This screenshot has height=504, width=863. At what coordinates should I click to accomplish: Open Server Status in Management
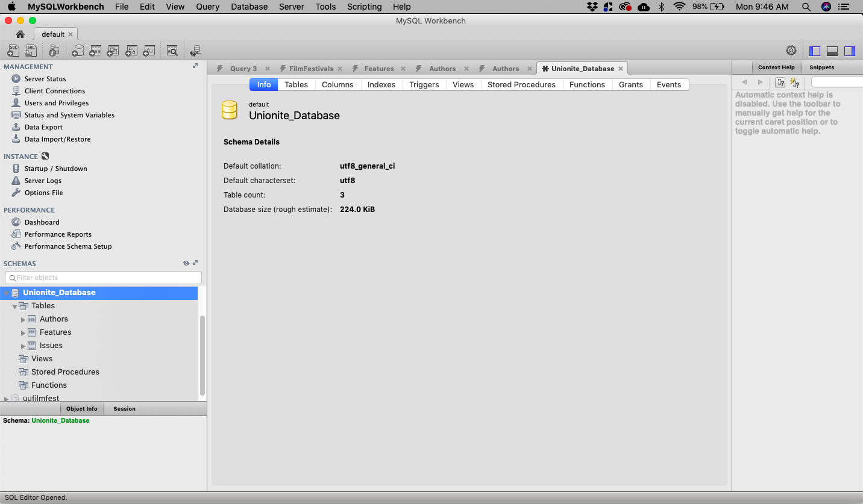coord(45,79)
